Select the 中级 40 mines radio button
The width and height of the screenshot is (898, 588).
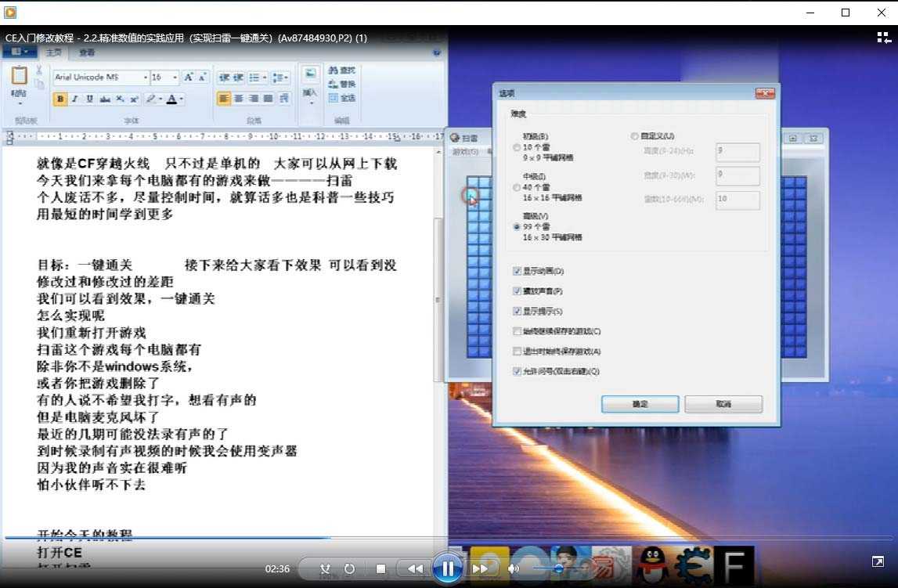click(x=517, y=188)
